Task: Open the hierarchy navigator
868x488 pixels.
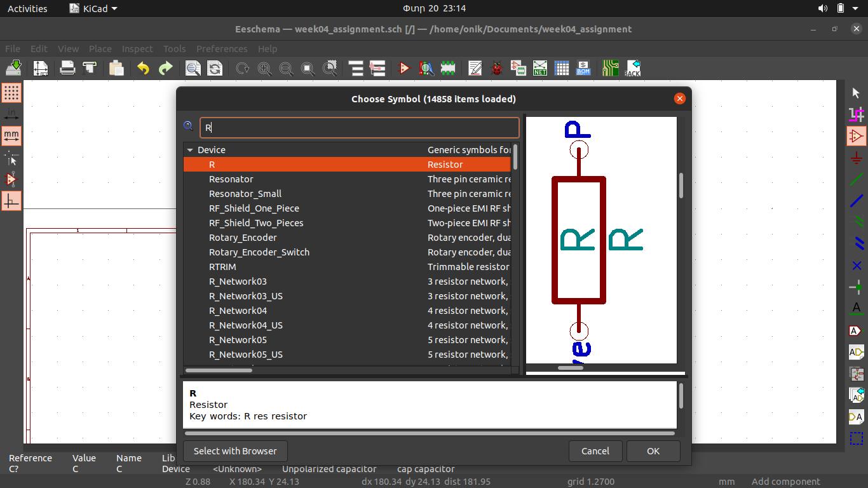Action: 356,68
